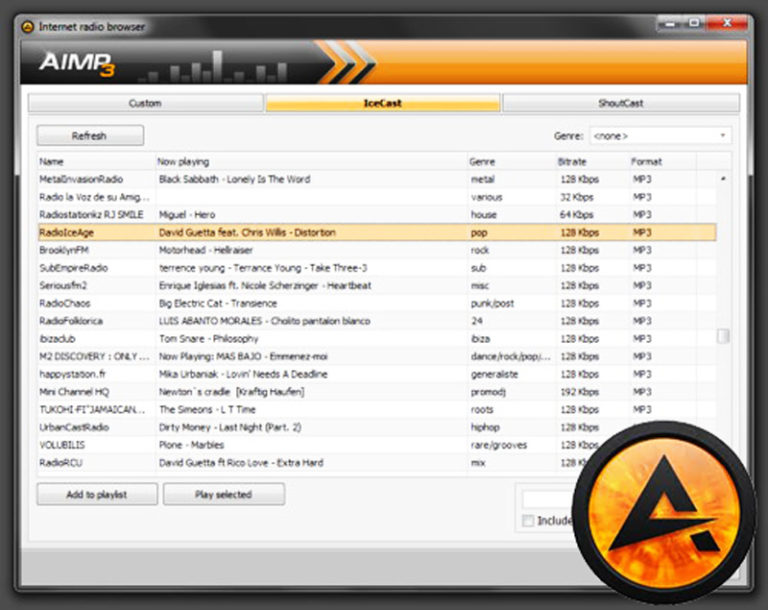
Task: Select Radio la Voz de su Amig... station
Action: point(377,197)
